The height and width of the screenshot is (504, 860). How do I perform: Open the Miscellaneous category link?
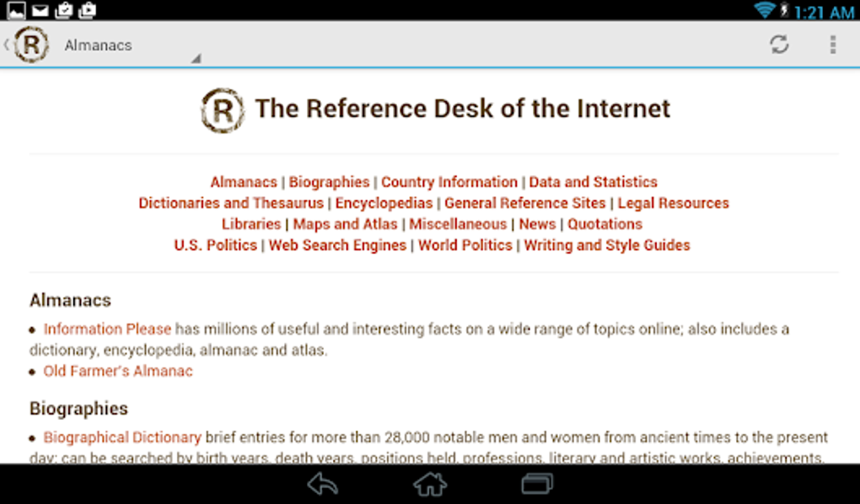click(x=458, y=223)
